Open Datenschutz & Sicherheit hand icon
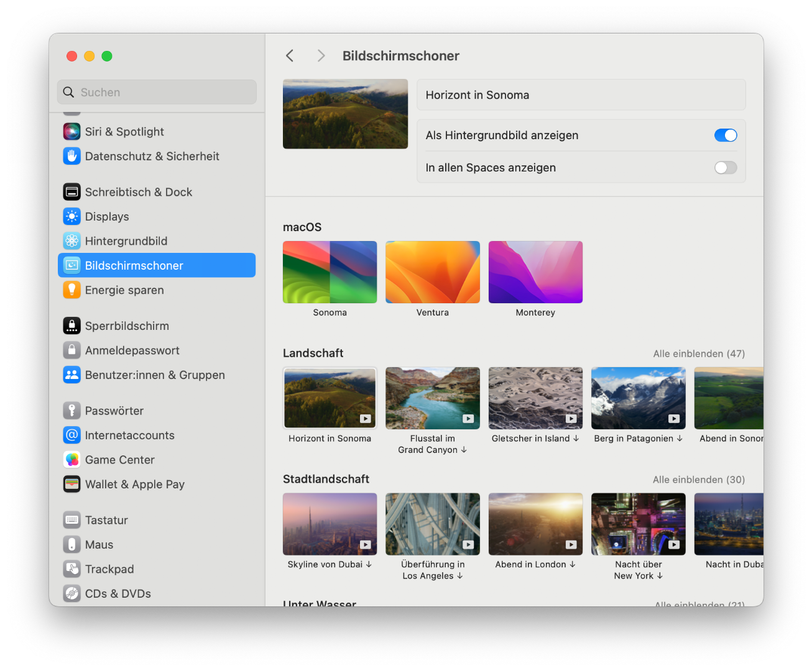The width and height of the screenshot is (812, 671). click(72, 156)
